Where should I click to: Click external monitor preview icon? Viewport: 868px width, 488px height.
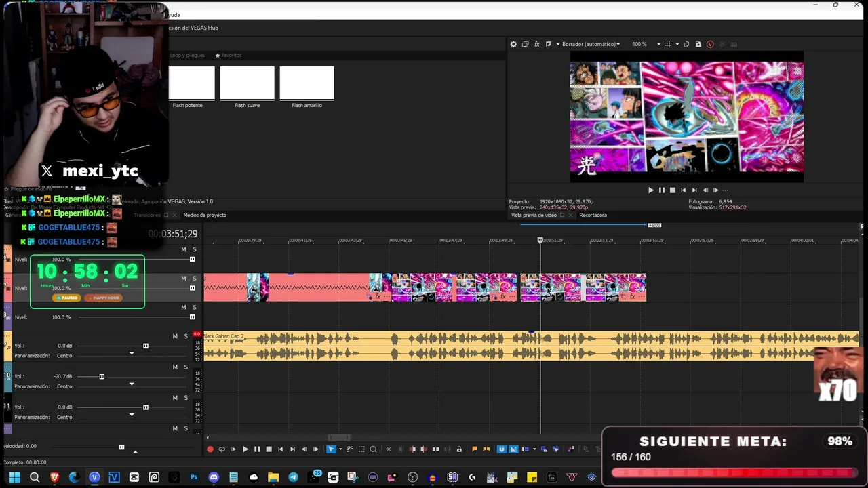coord(525,44)
